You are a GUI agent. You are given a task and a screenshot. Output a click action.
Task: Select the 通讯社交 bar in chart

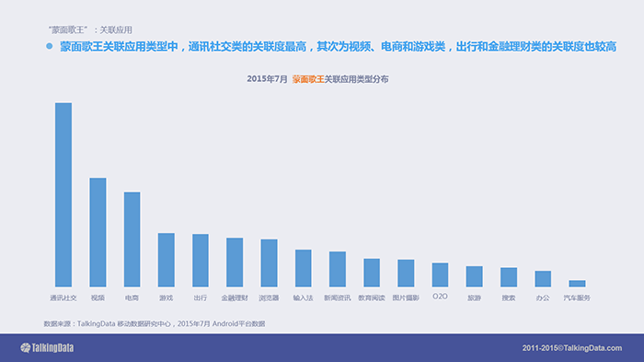(x=63, y=194)
